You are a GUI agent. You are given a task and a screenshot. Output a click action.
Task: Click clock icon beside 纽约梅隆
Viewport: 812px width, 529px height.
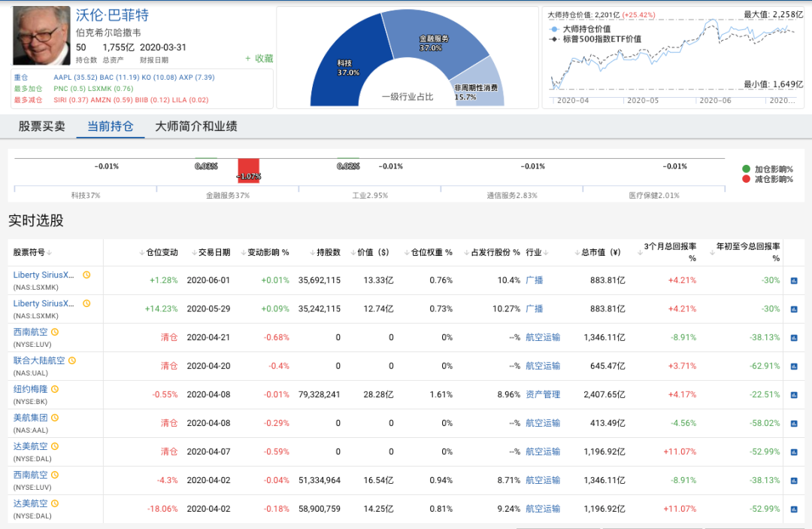coord(55,389)
